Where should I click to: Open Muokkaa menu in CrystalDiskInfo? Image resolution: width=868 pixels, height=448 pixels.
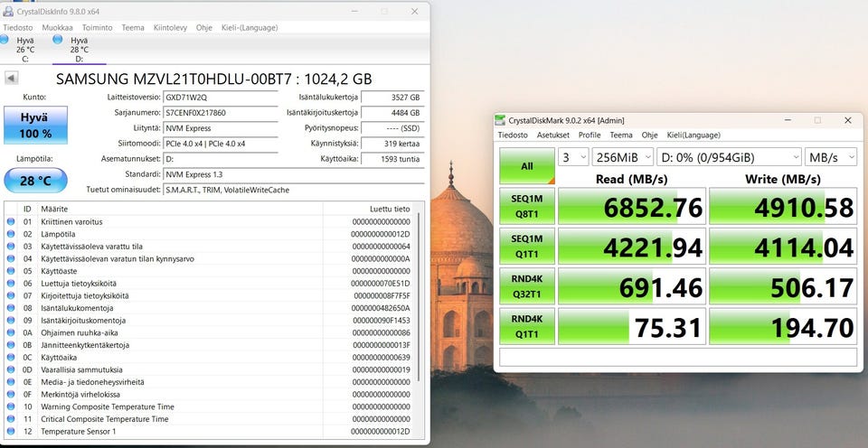pos(58,28)
